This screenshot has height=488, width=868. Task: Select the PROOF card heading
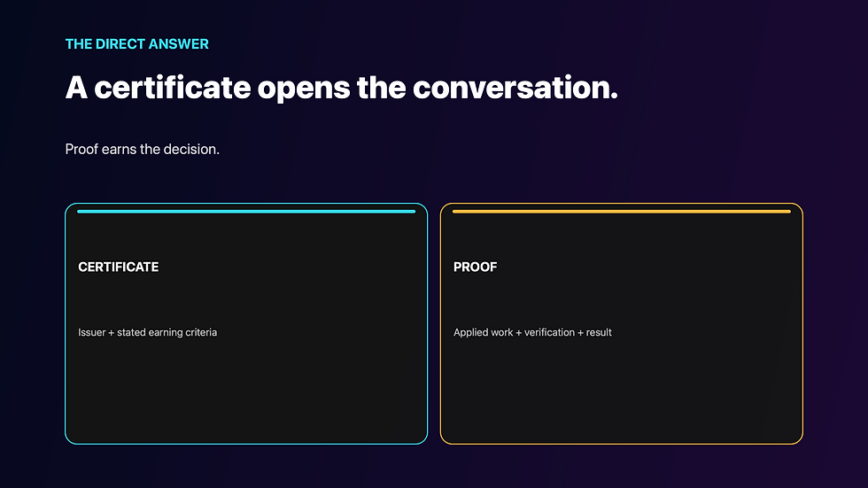tap(475, 267)
